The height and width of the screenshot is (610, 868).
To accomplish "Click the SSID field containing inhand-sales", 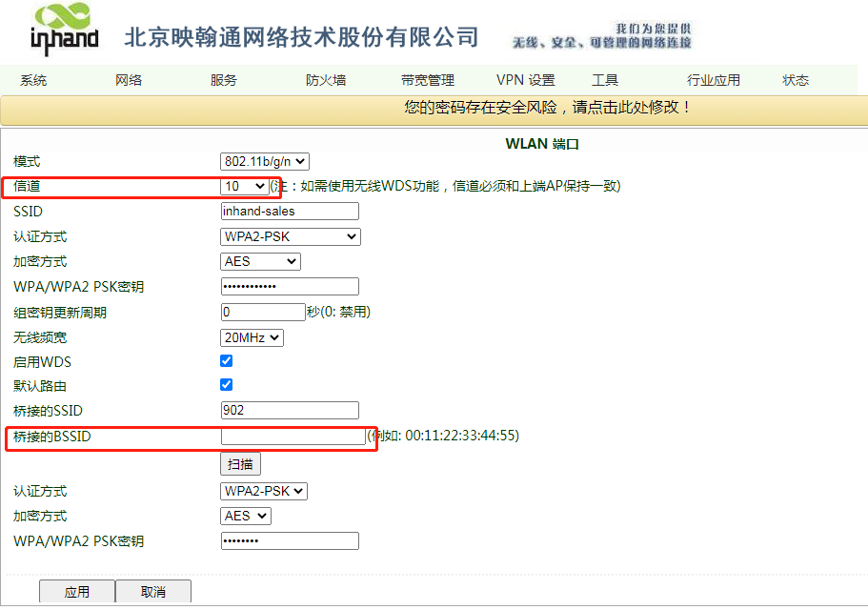I will pos(290,212).
